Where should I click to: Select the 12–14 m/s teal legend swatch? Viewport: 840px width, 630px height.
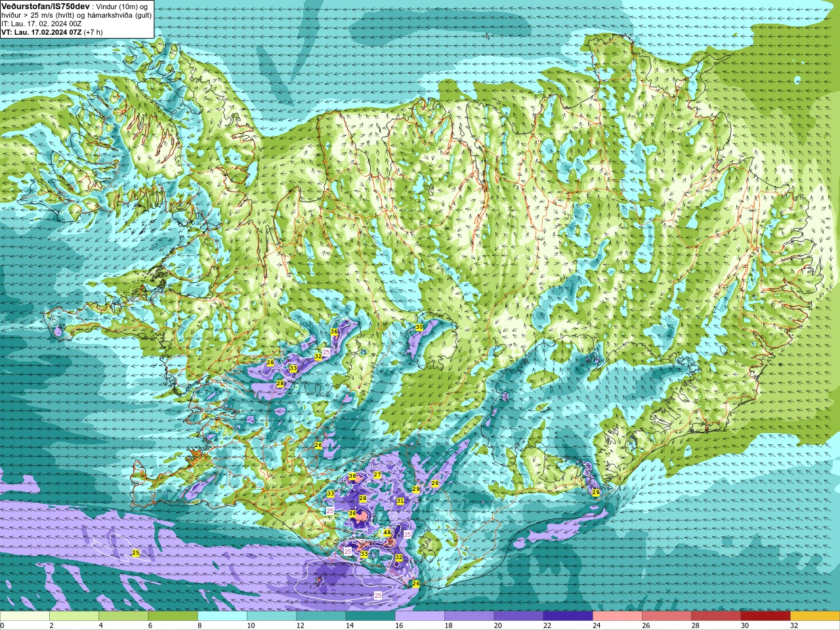[321, 616]
